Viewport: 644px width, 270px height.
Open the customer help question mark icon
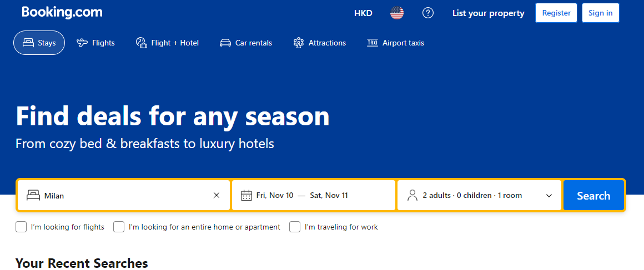[x=428, y=13]
